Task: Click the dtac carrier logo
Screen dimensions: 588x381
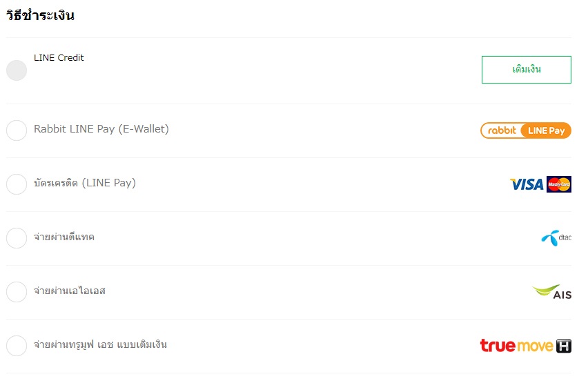Action: [x=556, y=237]
